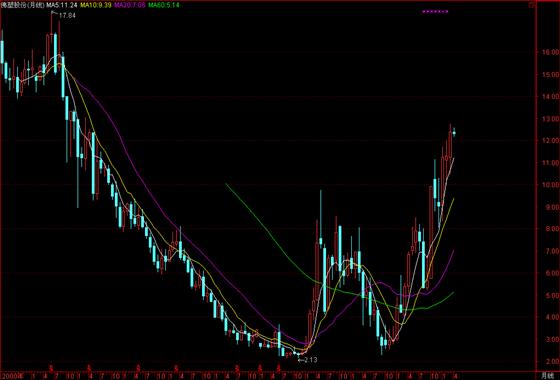Click the last red event marker on time axis

(279, 368)
